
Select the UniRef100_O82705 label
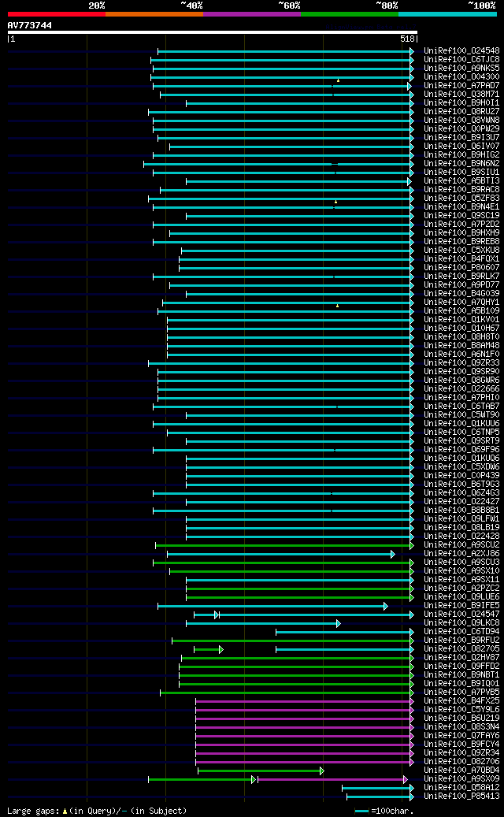tap(461, 649)
